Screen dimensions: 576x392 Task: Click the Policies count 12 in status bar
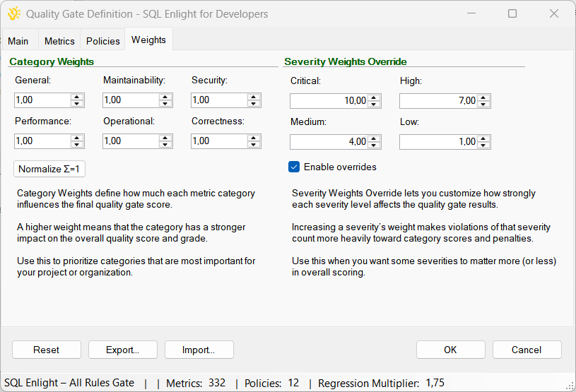[x=293, y=383]
